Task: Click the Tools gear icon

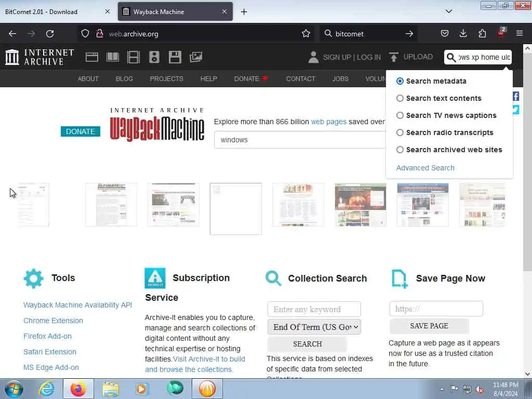Action: pos(34,278)
